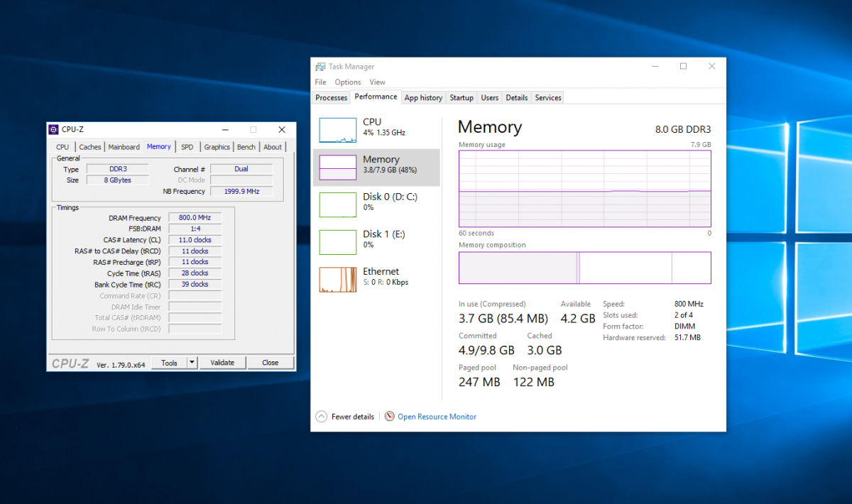Open the View menu in Task Manager
The width and height of the screenshot is (852, 504).
(x=378, y=82)
